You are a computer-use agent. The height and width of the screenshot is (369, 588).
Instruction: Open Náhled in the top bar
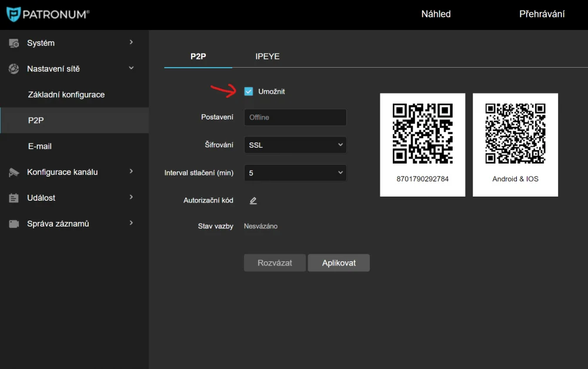pyautogui.click(x=436, y=14)
